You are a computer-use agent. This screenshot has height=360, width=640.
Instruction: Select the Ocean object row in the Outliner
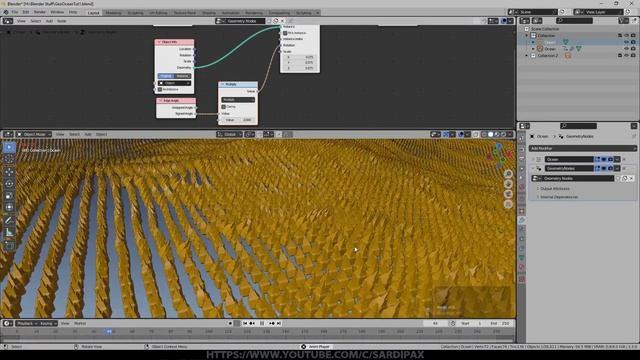578,49
